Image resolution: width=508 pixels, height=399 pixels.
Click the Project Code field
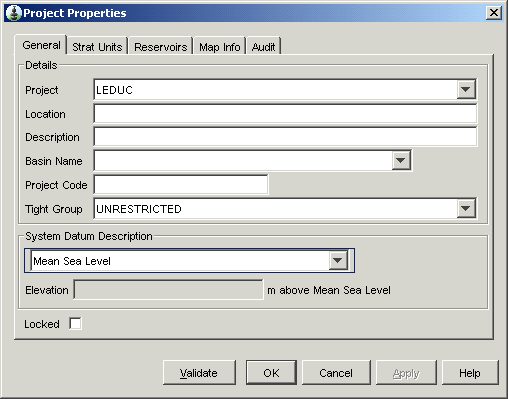click(181, 184)
